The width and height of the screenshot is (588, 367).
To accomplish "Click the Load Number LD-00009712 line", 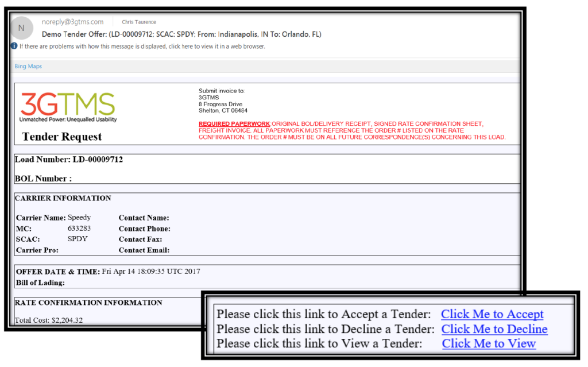I will (x=69, y=159).
